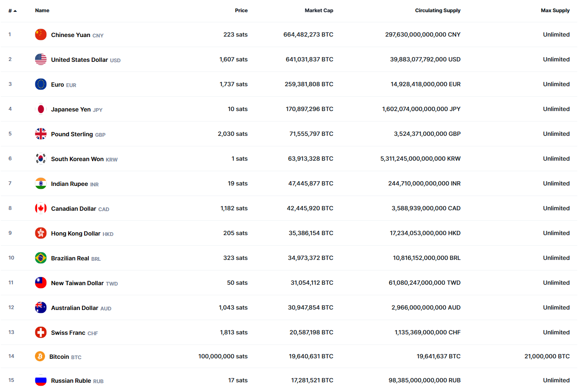Sort table by Price column header
Viewport: 584px width, 392px height.
pyautogui.click(x=241, y=11)
